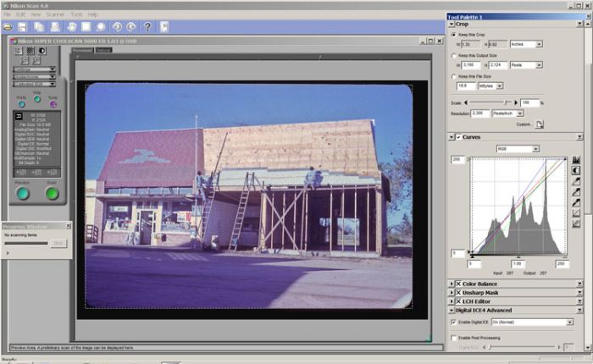Select the white point eyedropper in Curves
The width and height of the screenshot is (593, 364).
[x=576, y=181]
